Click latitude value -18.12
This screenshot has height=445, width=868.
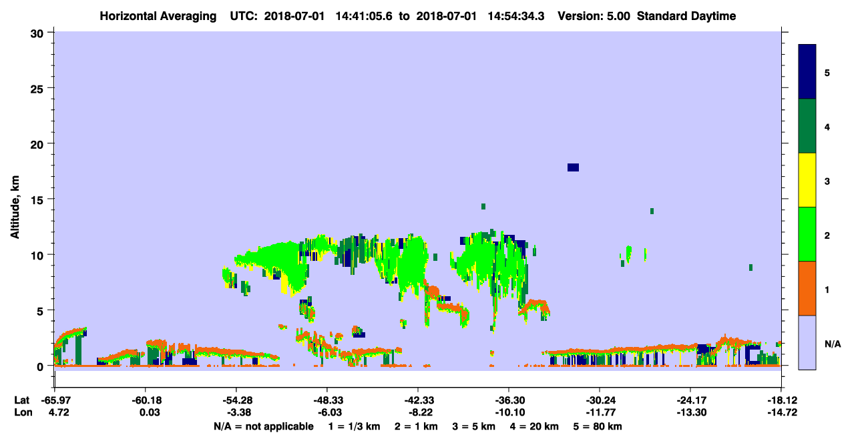(x=782, y=400)
